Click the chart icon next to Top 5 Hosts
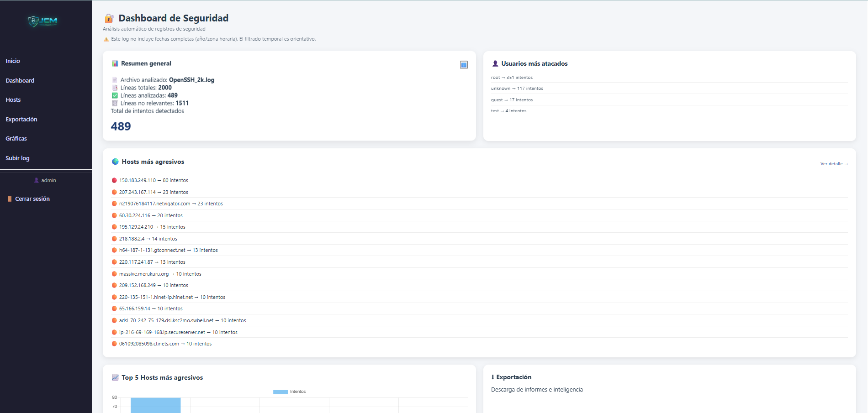The height and width of the screenshot is (413, 868). [115, 377]
